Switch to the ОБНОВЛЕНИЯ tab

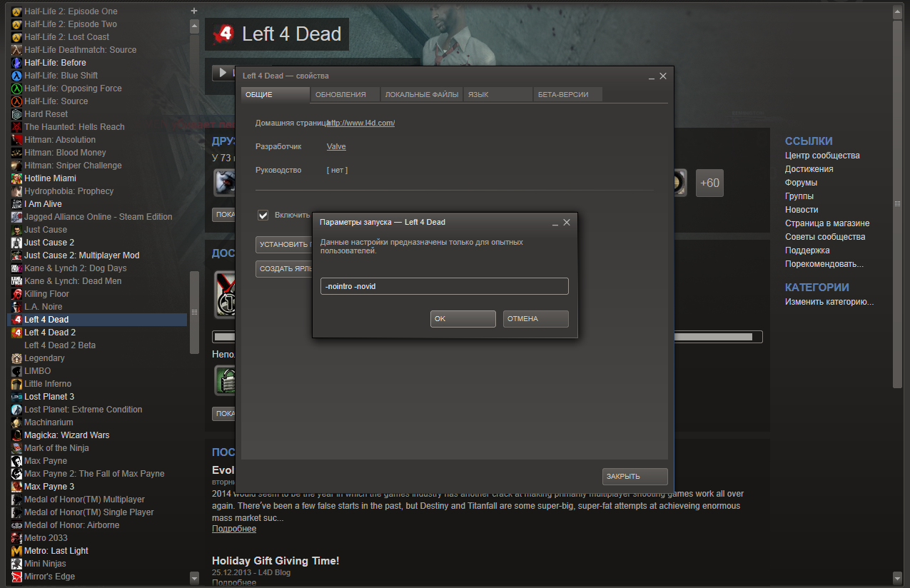pos(345,95)
